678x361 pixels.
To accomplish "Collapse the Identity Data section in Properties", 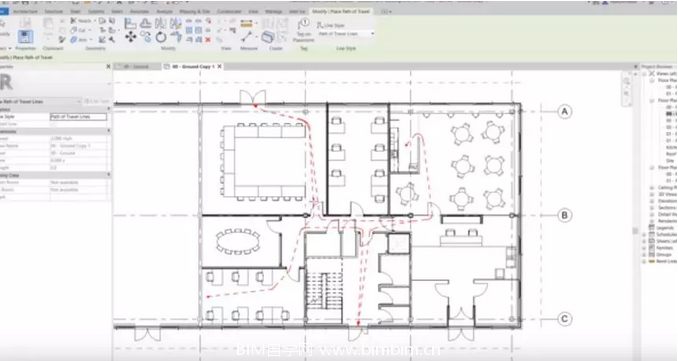I will [109, 175].
